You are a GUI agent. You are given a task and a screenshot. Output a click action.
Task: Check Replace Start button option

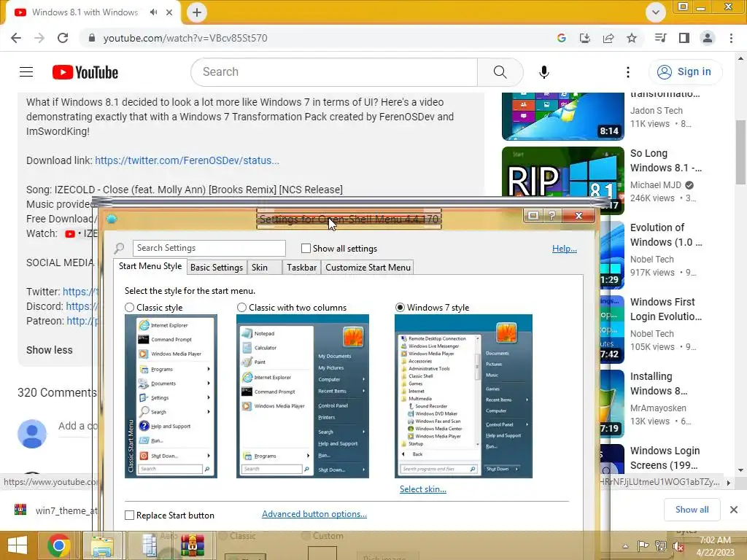point(129,516)
